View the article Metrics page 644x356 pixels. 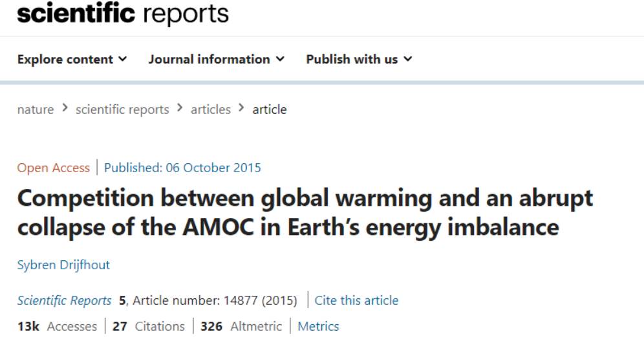pyautogui.click(x=318, y=326)
